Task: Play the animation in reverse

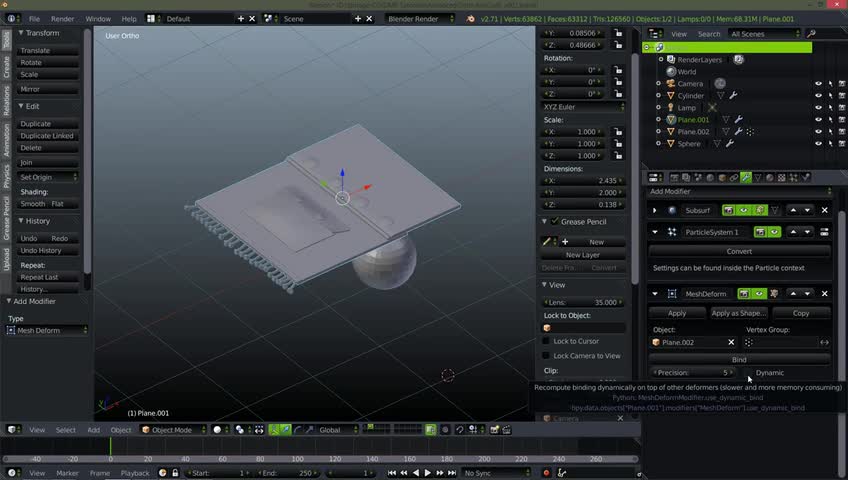Action: (x=416, y=473)
